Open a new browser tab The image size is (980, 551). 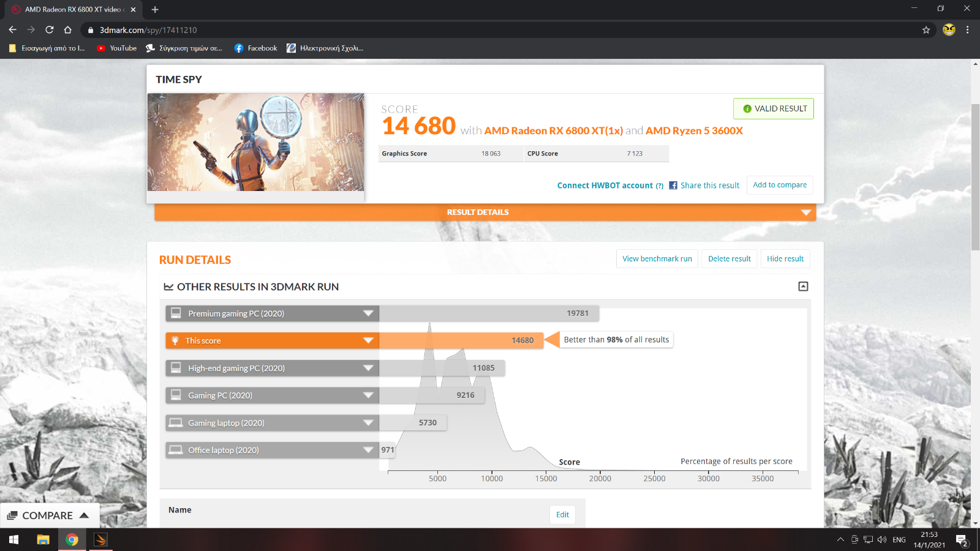pyautogui.click(x=155, y=9)
